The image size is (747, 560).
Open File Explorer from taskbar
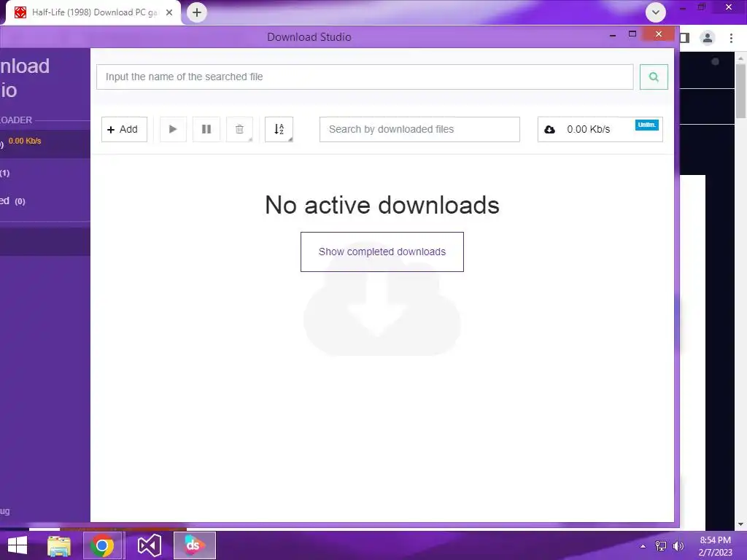coord(59,545)
